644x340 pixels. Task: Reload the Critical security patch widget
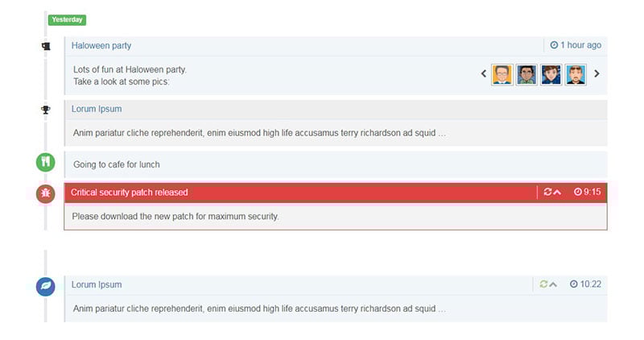pyautogui.click(x=547, y=192)
